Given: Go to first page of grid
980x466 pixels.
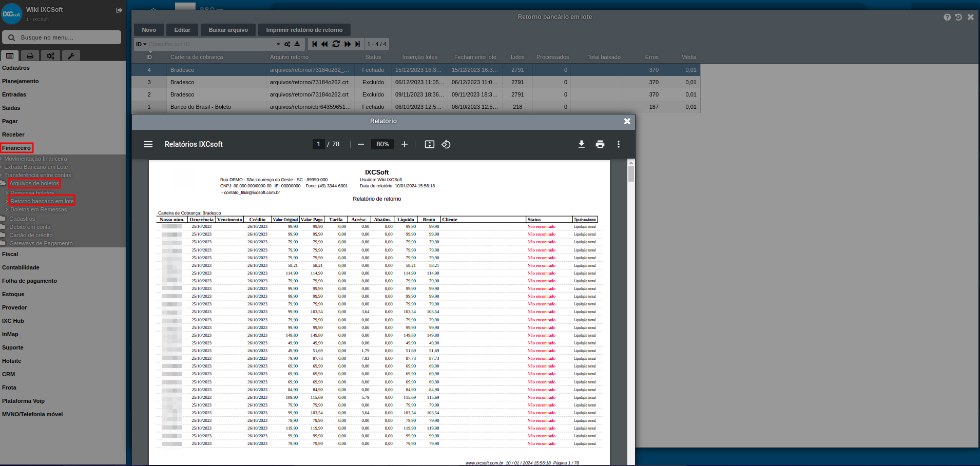Looking at the screenshot, I should [315, 44].
